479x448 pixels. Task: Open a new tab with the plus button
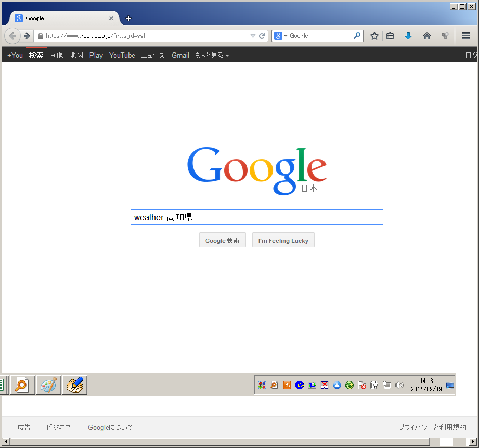[x=128, y=18]
